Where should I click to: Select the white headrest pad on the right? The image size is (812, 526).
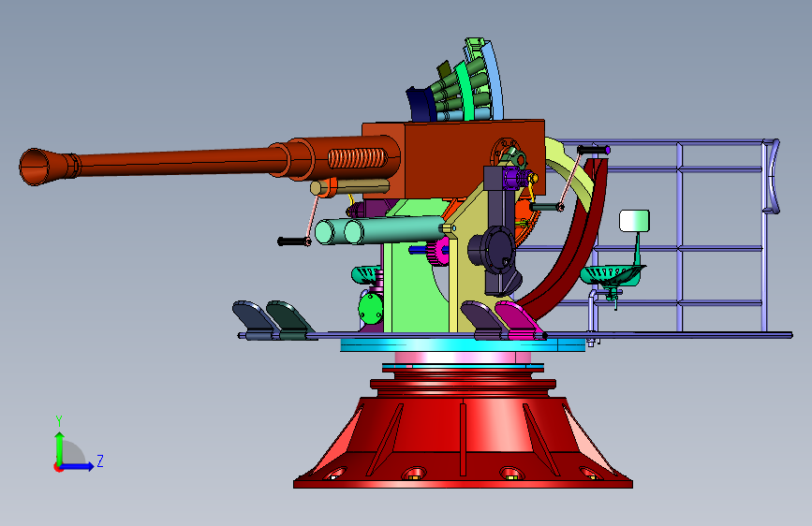tap(634, 221)
